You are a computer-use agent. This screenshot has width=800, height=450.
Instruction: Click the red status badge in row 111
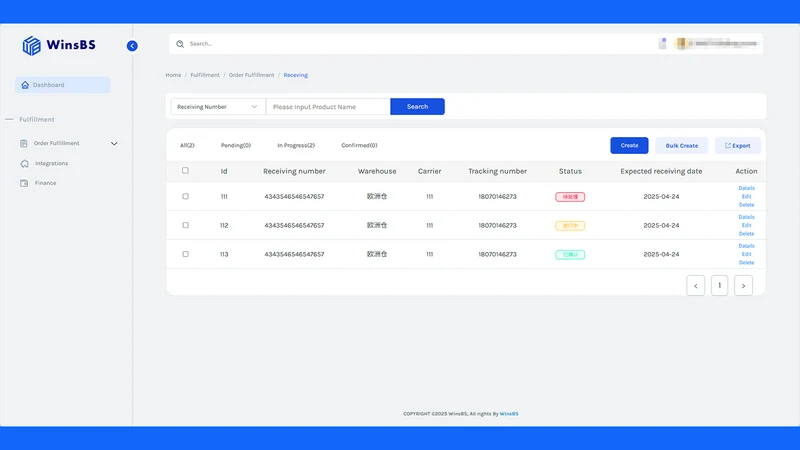point(570,197)
